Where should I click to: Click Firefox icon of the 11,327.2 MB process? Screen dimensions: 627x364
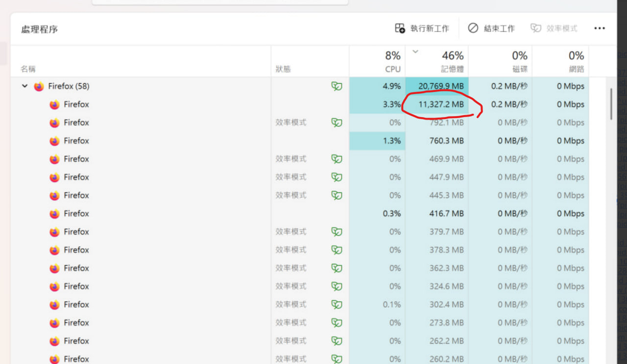point(54,105)
